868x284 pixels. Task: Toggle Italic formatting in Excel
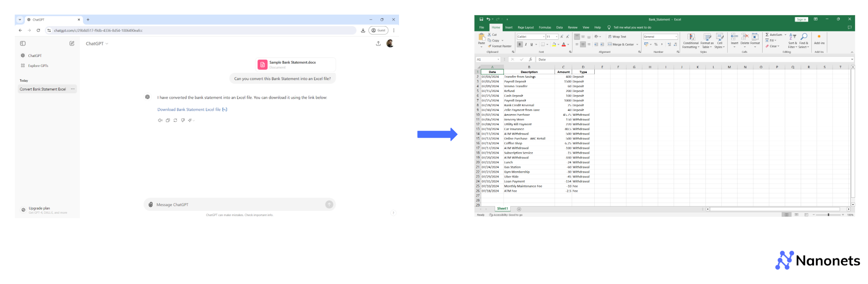point(526,44)
